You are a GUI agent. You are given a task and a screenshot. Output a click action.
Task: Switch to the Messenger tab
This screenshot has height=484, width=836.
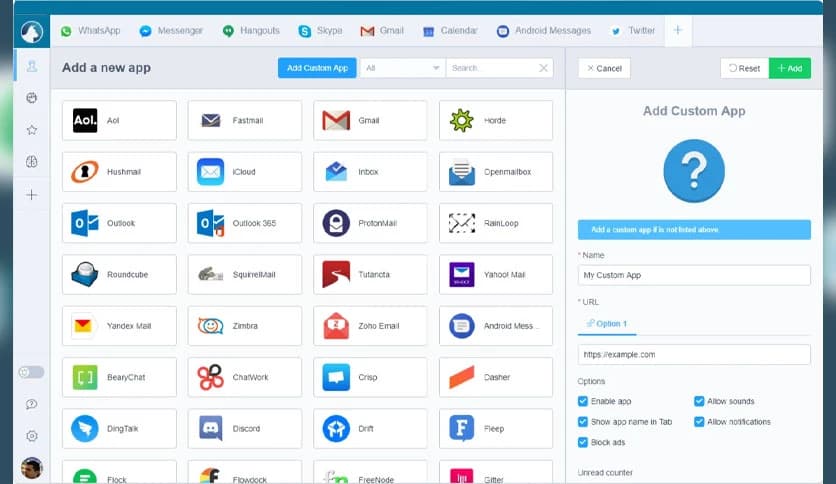tap(171, 31)
